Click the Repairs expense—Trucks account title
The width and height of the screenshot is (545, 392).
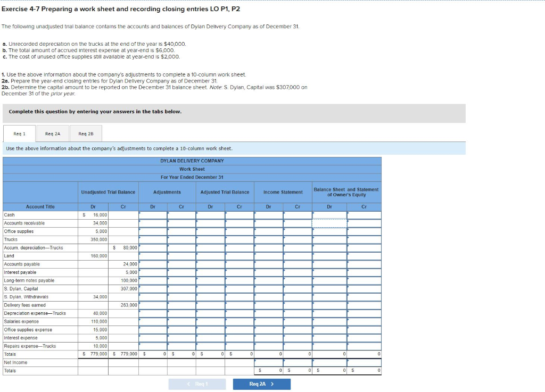tap(30, 346)
